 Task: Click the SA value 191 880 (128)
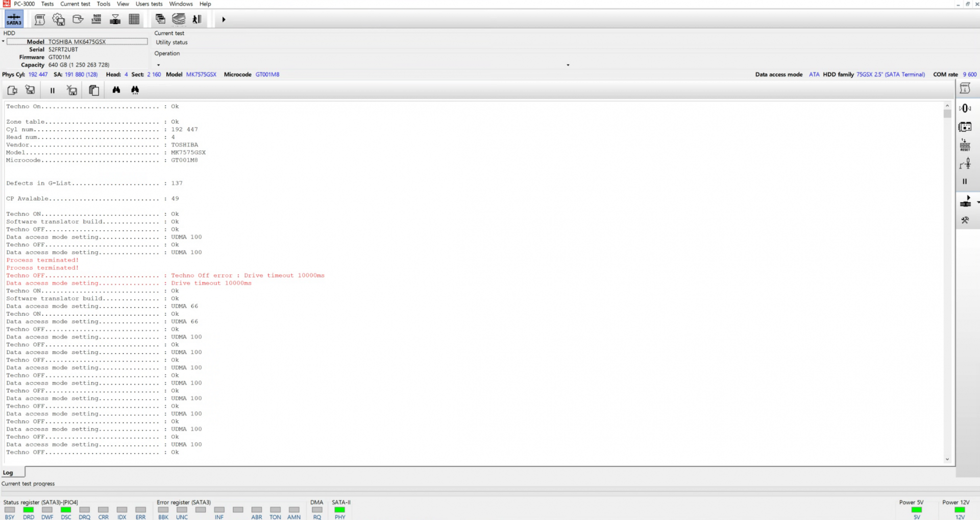click(81, 75)
